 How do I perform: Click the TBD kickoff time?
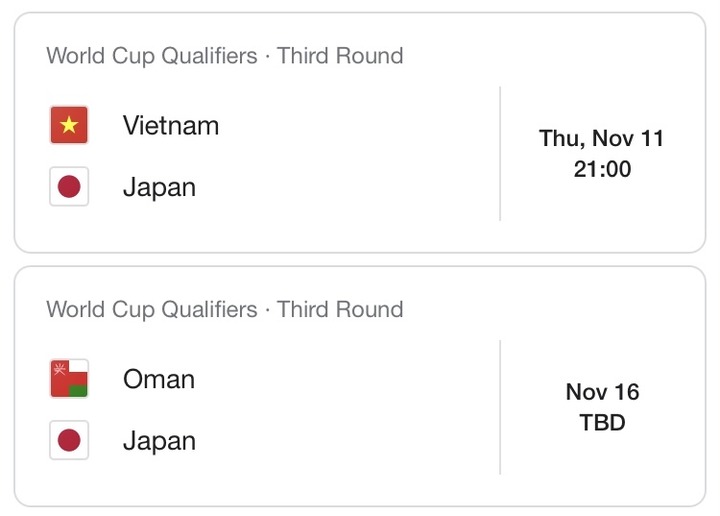click(x=602, y=423)
